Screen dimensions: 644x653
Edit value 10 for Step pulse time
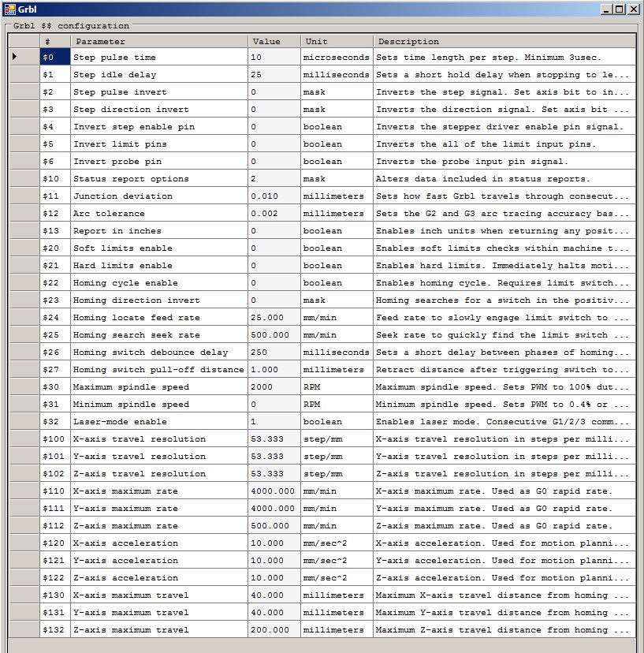coord(275,57)
